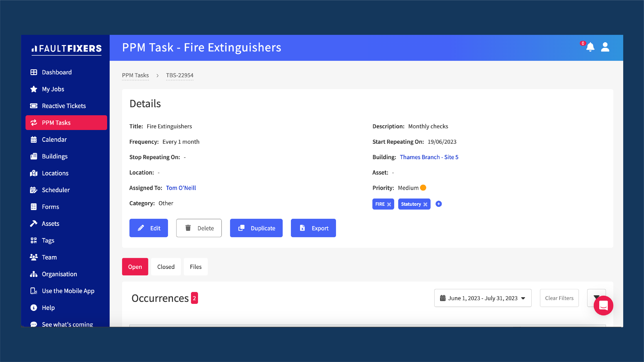Select the Open occurrences tab

click(135, 267)
